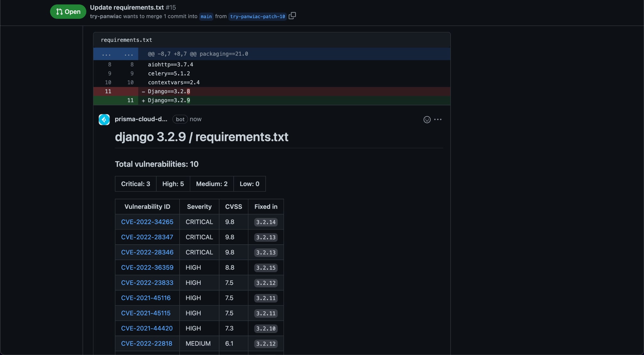Click the requirements.txt file header

tap(126, 40)
